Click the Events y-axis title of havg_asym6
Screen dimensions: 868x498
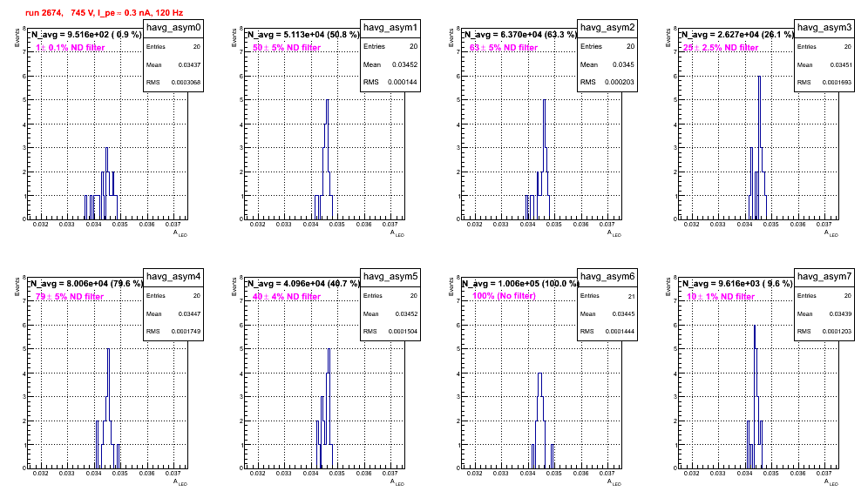(x=451, y=286)
